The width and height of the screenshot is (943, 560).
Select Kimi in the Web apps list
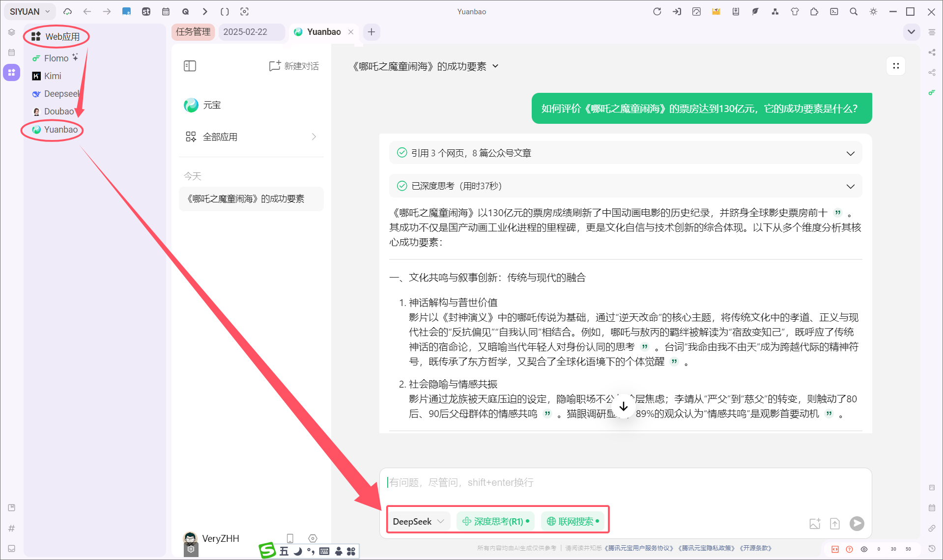(x=53, y=76)
